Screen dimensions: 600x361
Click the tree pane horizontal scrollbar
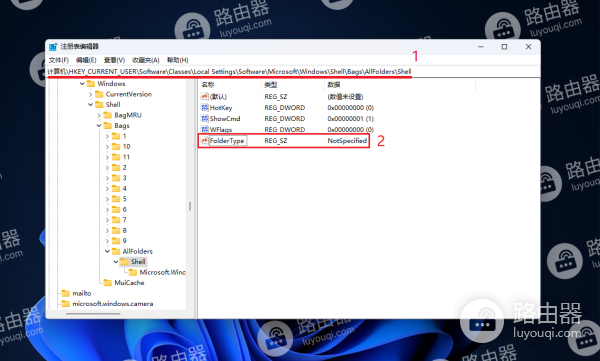tap(93, 314)
